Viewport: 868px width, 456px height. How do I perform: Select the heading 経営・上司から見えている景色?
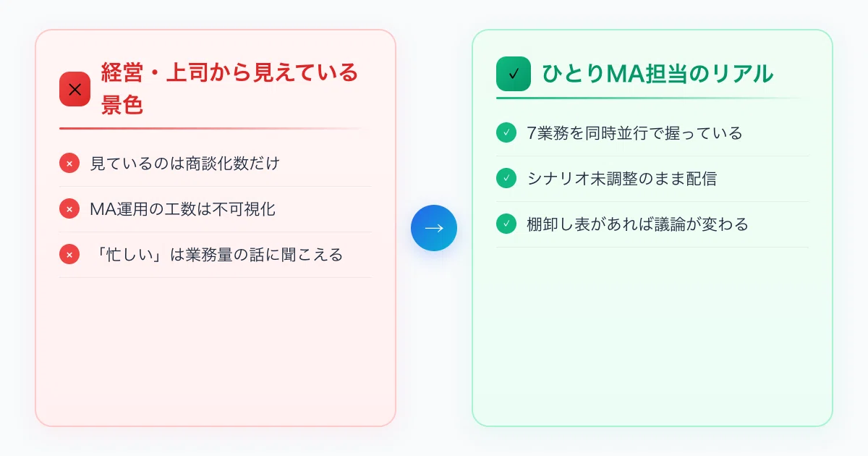click(230, 89)
